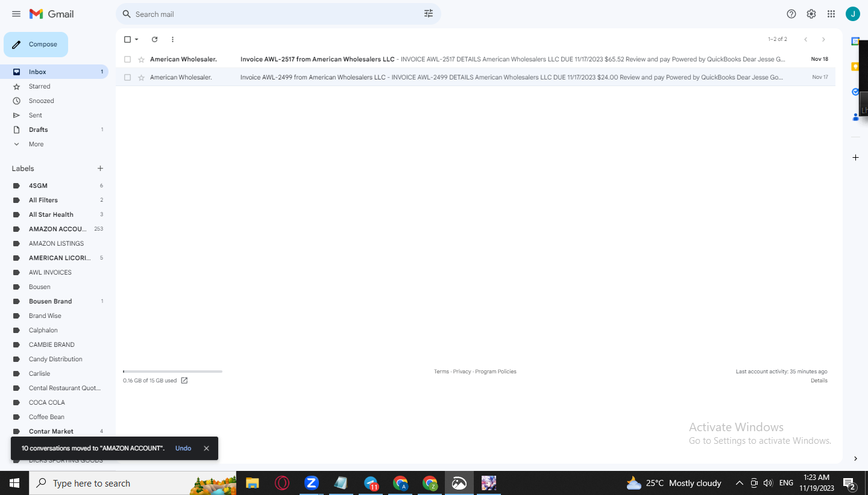This screenshot has width=868, height=495.
Task: Show hidden system tray icons
Action: (739, 483)
